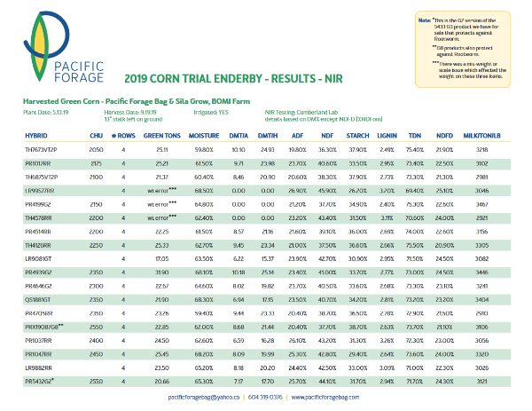Select hybrid name LR9882RR
Screen dimensions: 532x411
(38, 368)
